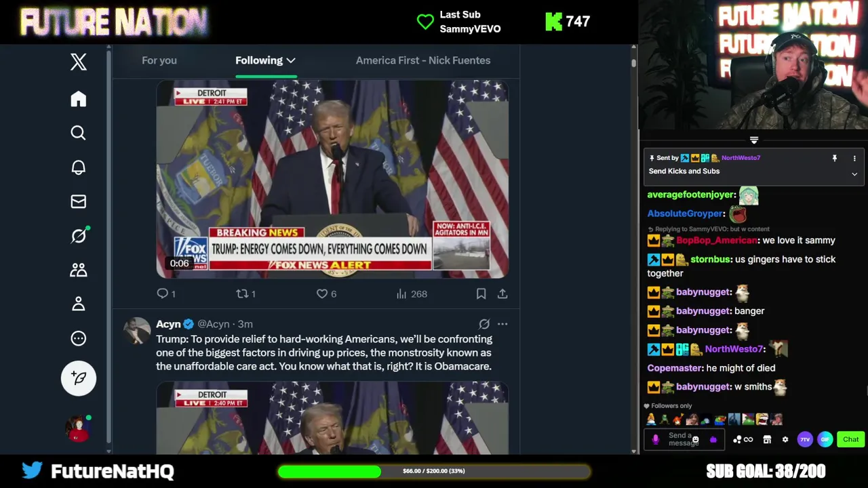
Task: Expand the pinned message chevron
Action: coord(854,174)
